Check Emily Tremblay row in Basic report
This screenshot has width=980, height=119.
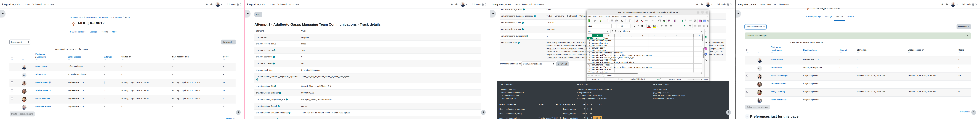click(x=12, y=98)
